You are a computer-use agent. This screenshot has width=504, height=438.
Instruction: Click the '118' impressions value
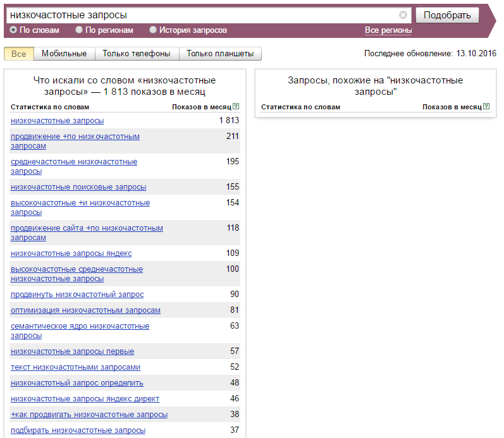(233, 228)
